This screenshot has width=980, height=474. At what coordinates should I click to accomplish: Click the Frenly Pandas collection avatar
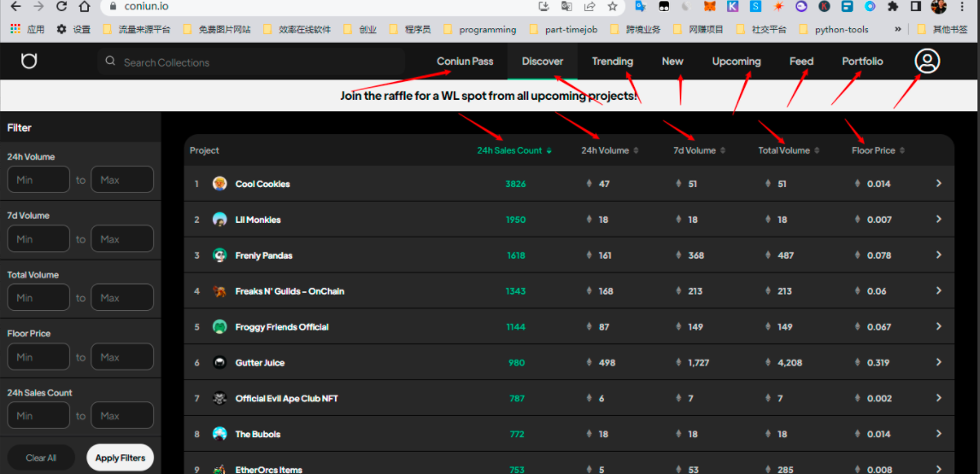(220, 255)
